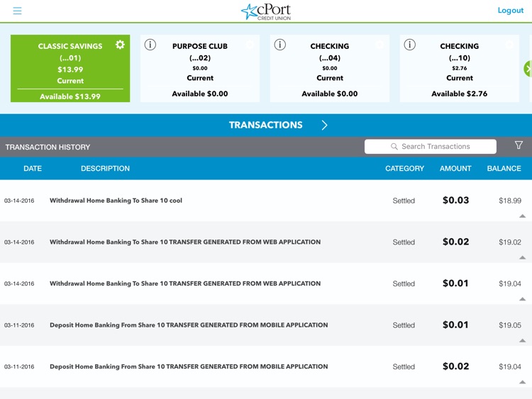Expand the 03-11-2016 $0.02 deposit row arrow
The image size is (532, 399).
tap(523, 382)
